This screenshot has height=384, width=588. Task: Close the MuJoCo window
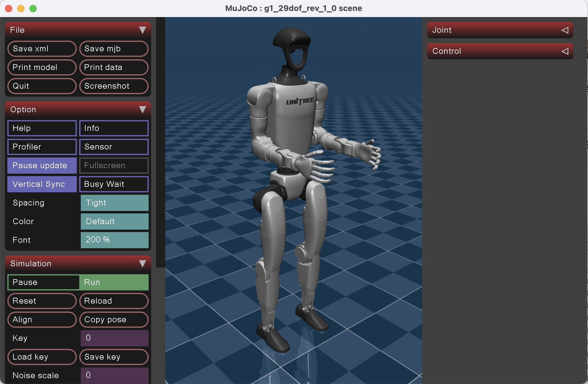point(9,9)
